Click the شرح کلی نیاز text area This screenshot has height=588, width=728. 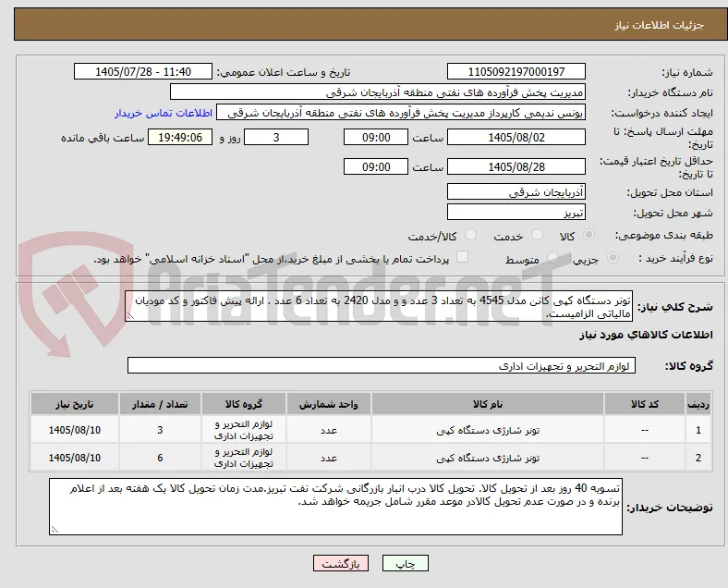coord(379,307)
